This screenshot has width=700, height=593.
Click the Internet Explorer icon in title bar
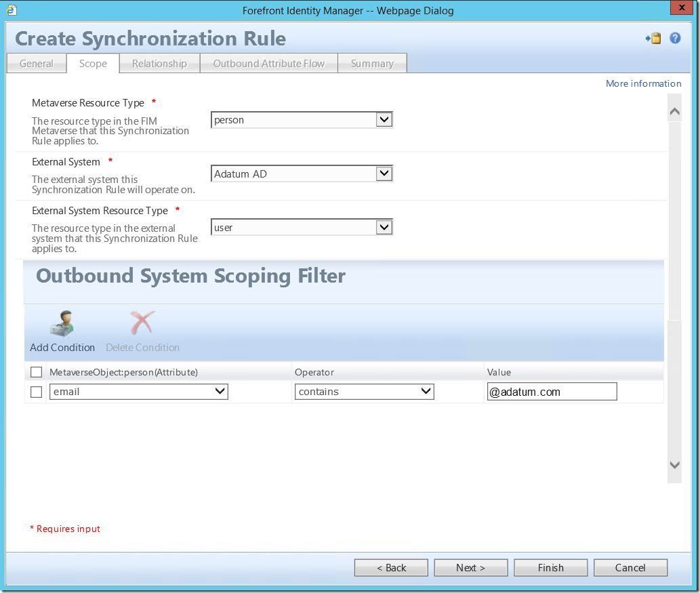coord(12,9)
